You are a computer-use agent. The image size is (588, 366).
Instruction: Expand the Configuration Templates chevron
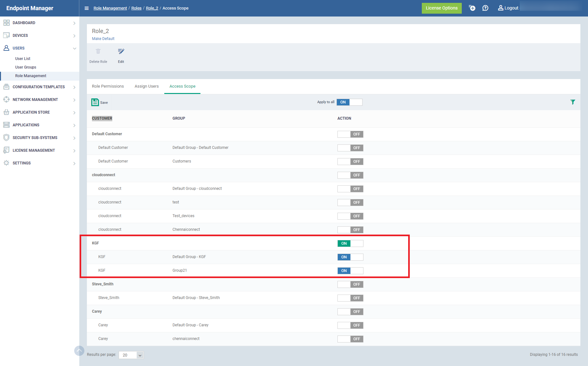tap(74, 87)
